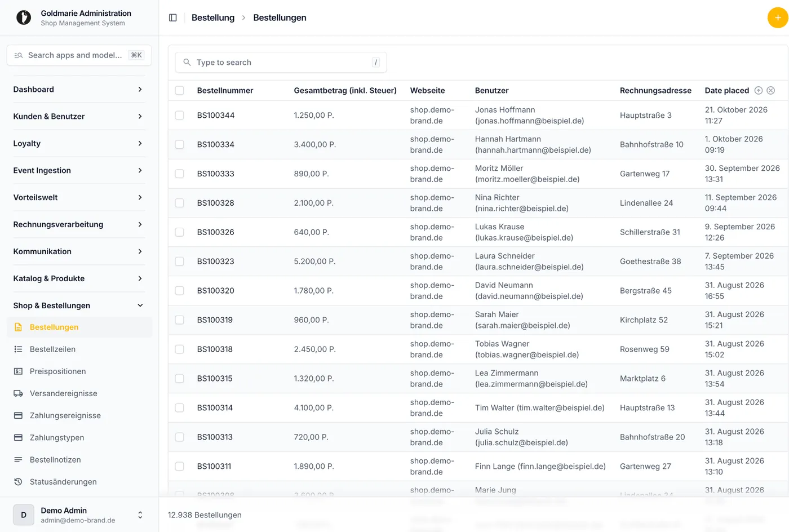Click the Zahlungsereignisse card icon
789x532 pixels.
[18, 415]
